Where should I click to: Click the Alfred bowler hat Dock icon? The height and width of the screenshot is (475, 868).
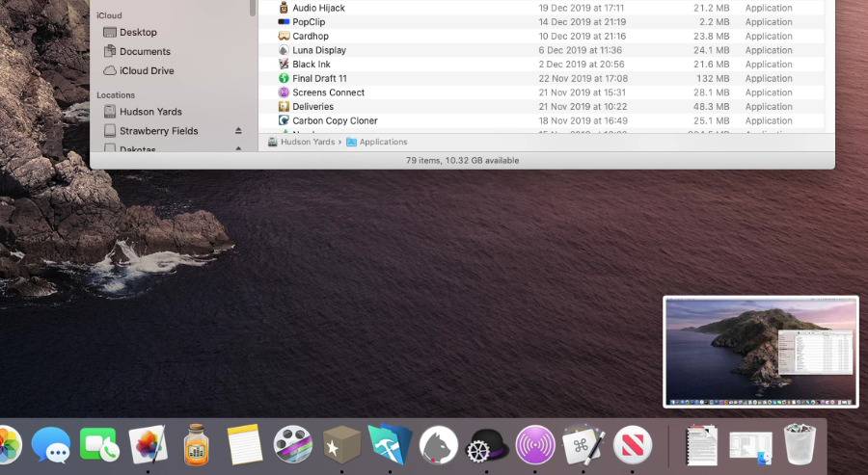(x=486, y=445)
